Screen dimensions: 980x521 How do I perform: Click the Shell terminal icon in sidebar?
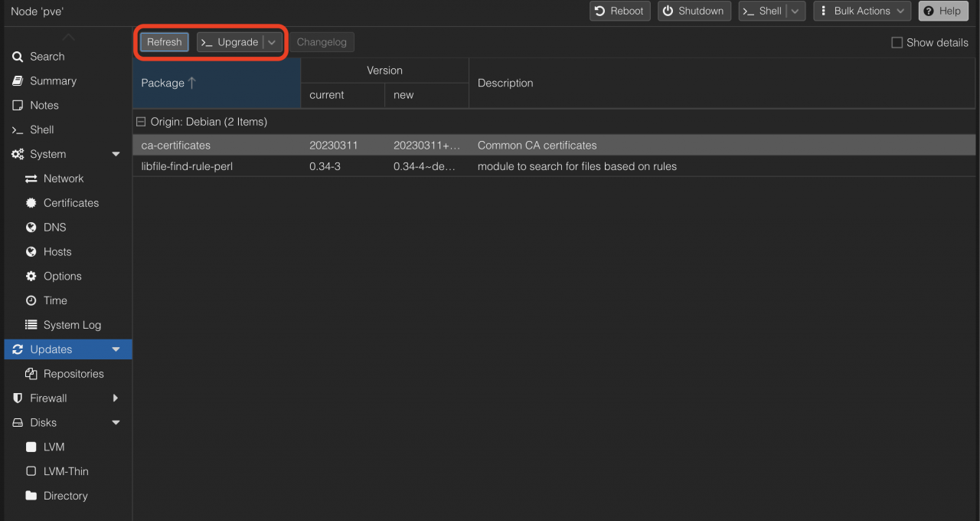(x=18, y=130)
